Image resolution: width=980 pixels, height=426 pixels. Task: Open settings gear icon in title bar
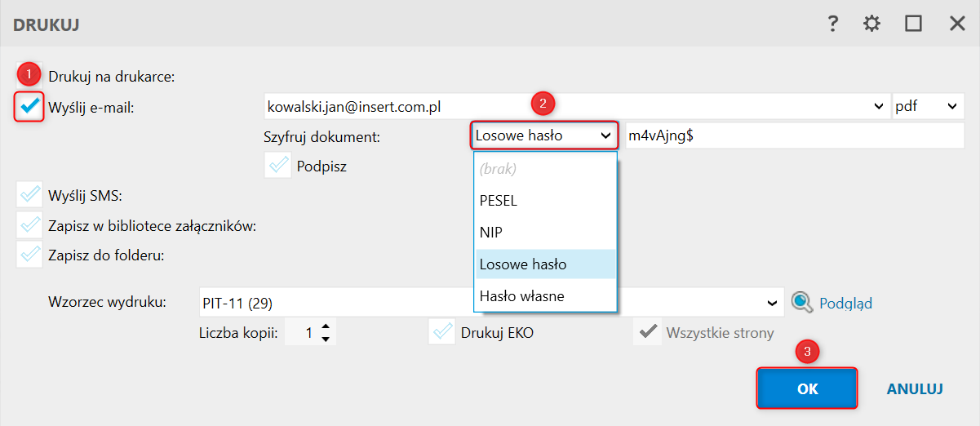click(872, 24)
